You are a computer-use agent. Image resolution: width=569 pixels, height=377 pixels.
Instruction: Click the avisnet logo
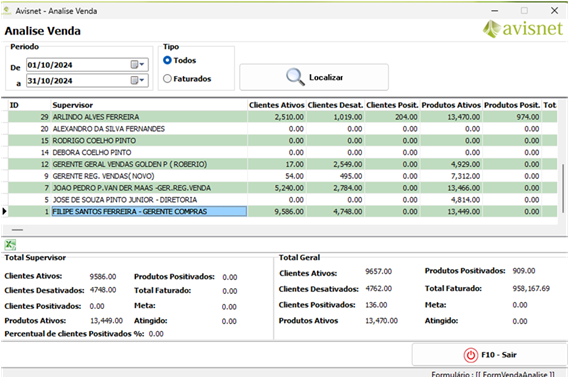tap(523, 29)
